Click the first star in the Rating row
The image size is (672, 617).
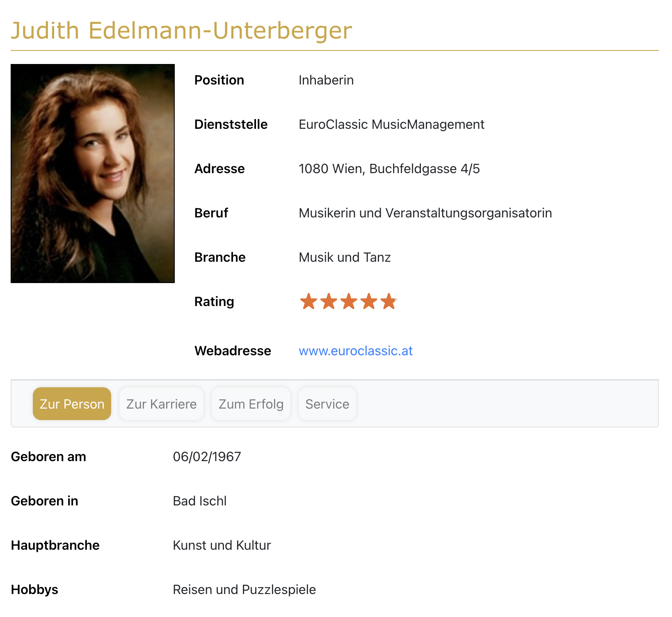[309, 302]
